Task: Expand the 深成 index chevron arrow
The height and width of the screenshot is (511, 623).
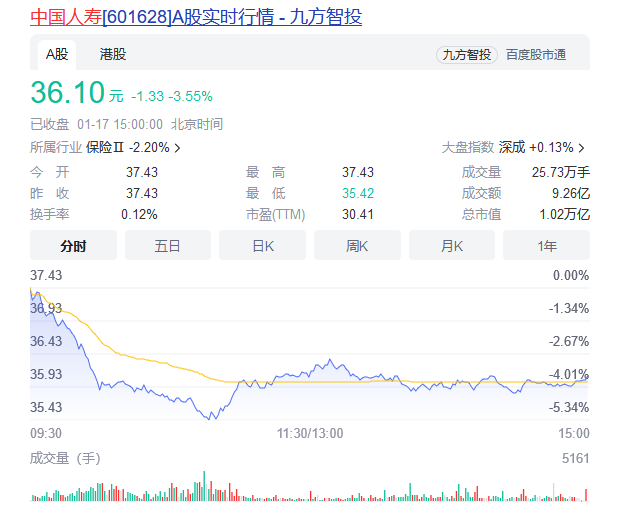Action: click(581, 148)
